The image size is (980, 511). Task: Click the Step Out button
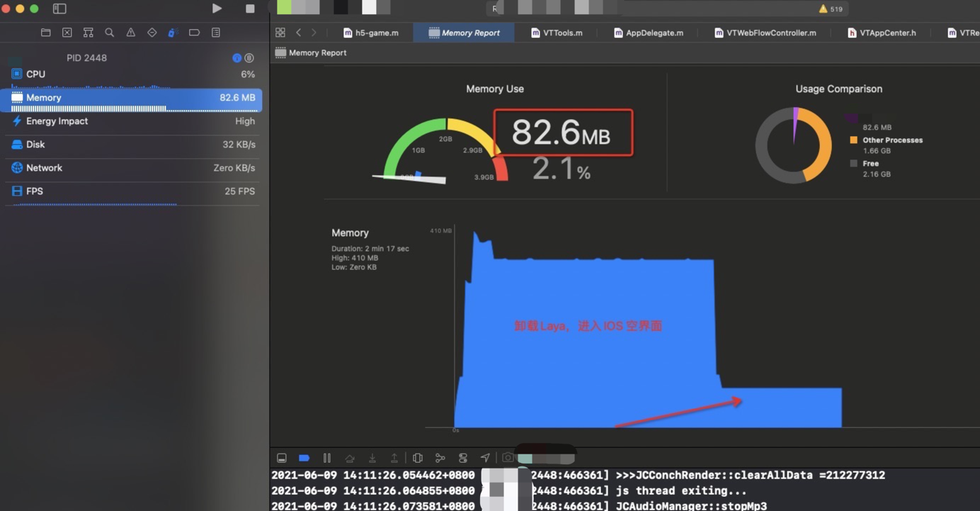394,458
